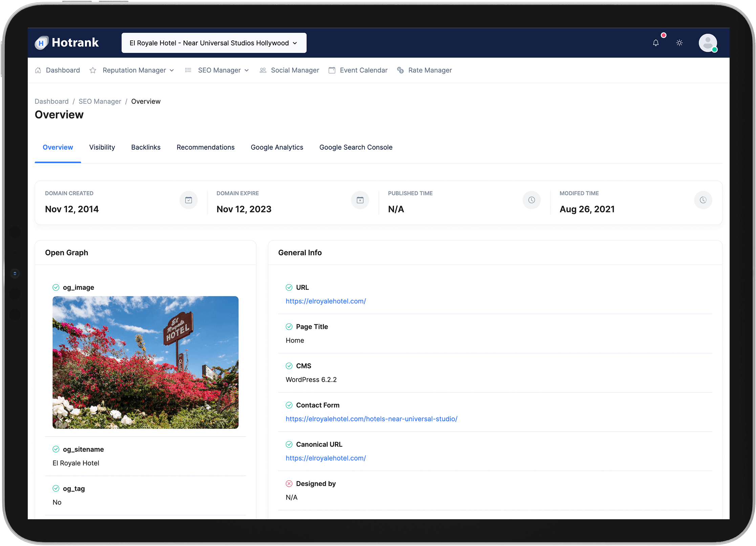Open the user avatar profile menu

pyautogui.click(x=708, y=43)
